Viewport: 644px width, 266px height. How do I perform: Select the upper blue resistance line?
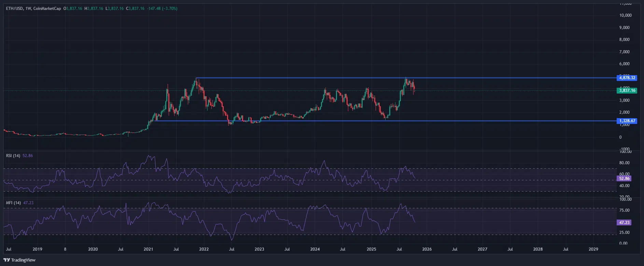307,78
